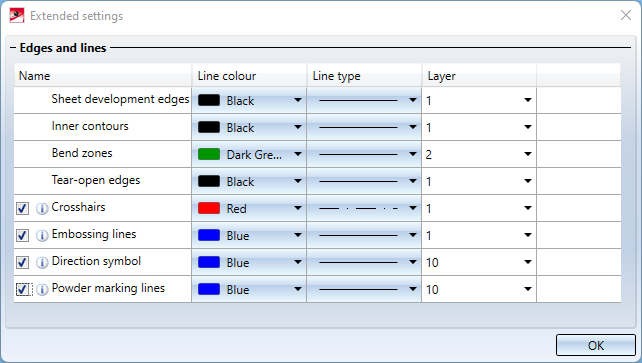Disable the Embossing lines checkbox
This screenshot has height=363, width=642.
point(23,236)
